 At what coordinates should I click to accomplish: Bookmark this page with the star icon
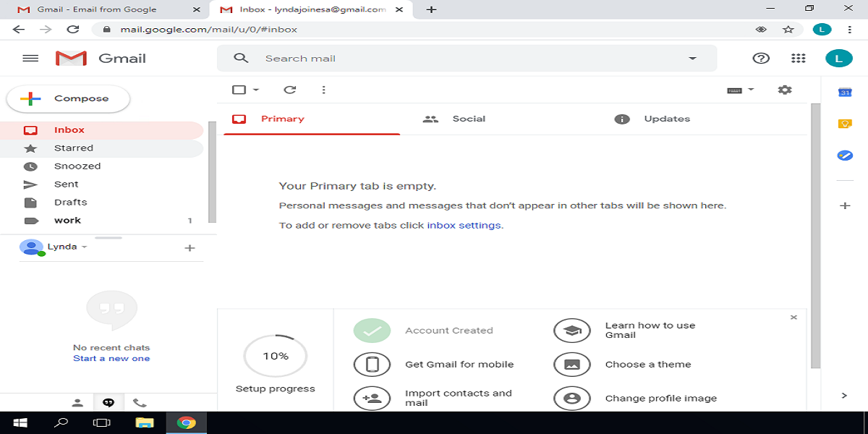pos(788,30)
